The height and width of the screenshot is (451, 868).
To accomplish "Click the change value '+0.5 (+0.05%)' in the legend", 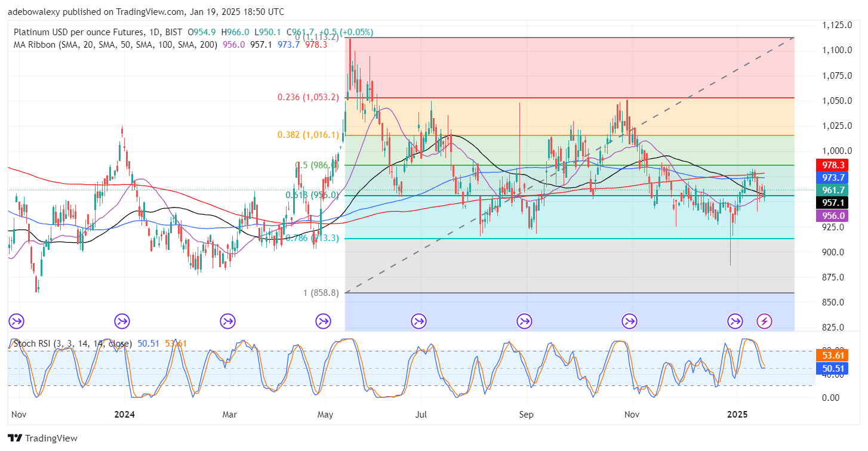I will point(346,32).
